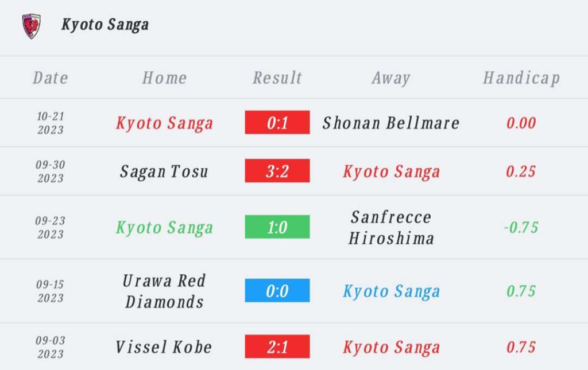Image resolution: width=588 pixels, height=370 pixels.
Task: Open the red 3:2 result badge
Action: coord(277,171)
